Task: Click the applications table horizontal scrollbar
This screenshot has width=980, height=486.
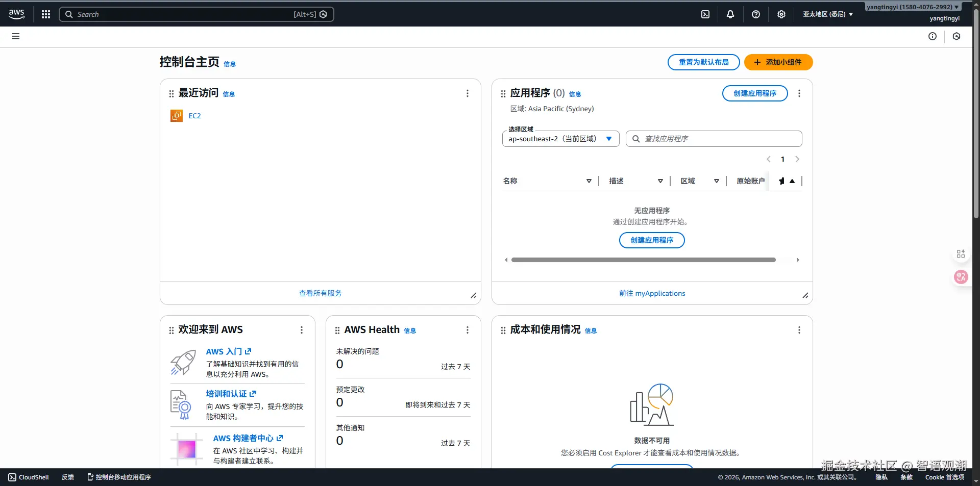Action: [x=643, y=260]
